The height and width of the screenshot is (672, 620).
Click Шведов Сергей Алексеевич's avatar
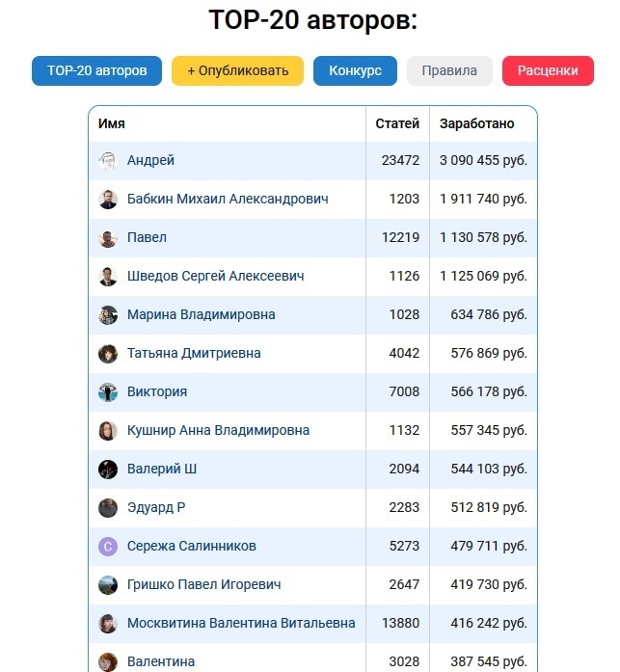(x=108, y=277)
